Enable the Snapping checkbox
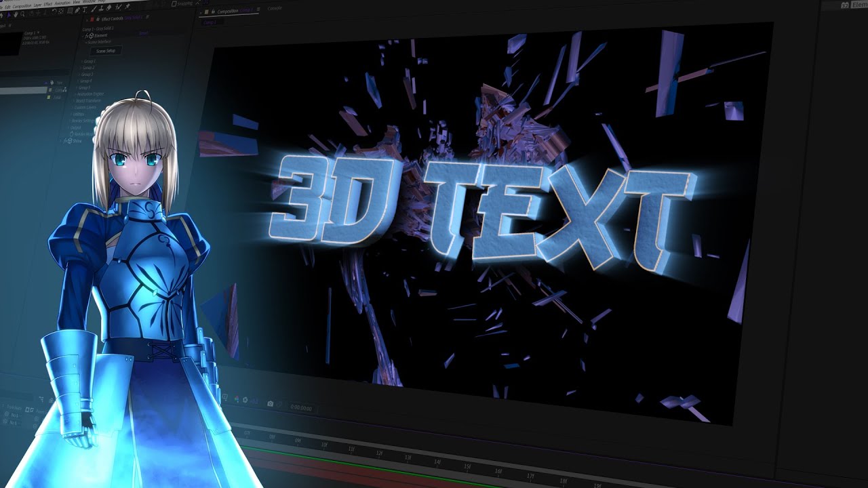 point(174,3)
